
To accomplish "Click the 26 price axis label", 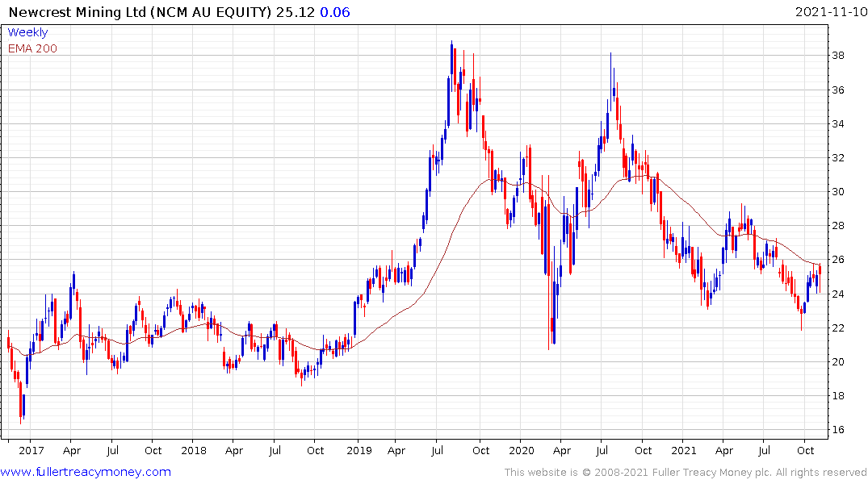I will [837, 260].
